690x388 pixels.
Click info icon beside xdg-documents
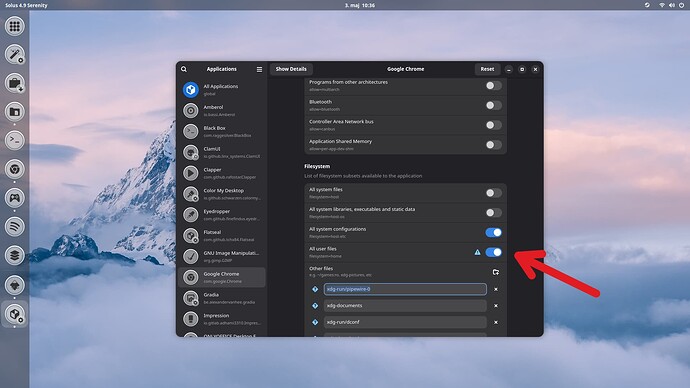point(315,306)
